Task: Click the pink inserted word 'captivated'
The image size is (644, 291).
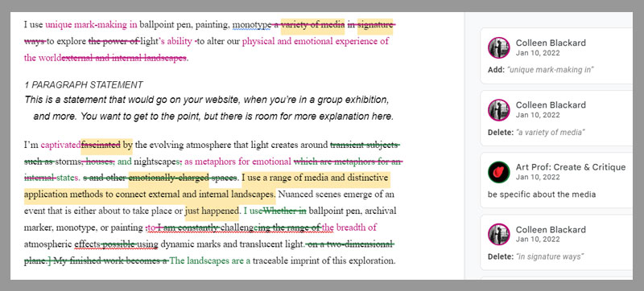Action: click(x=61, y=145)
